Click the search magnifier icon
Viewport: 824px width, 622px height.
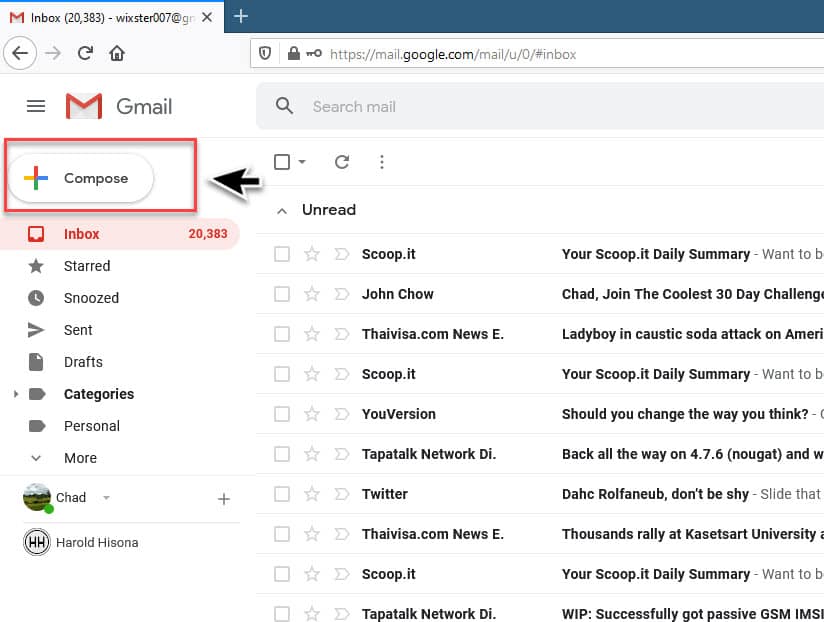pos(284,106)
